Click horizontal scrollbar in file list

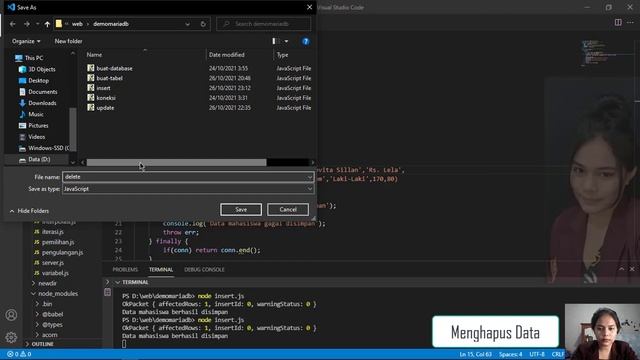pos(176,162)
